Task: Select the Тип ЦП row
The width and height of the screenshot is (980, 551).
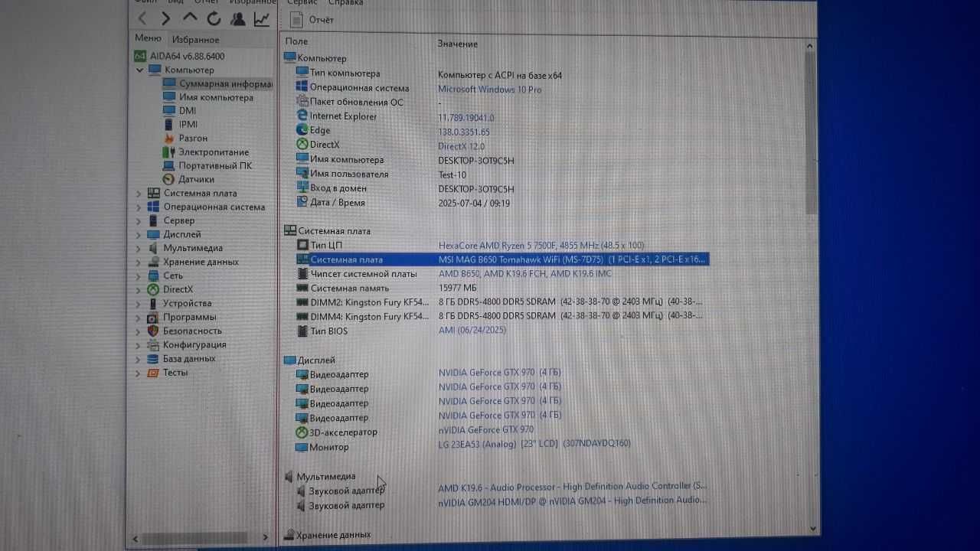Action: click(501, 245)
